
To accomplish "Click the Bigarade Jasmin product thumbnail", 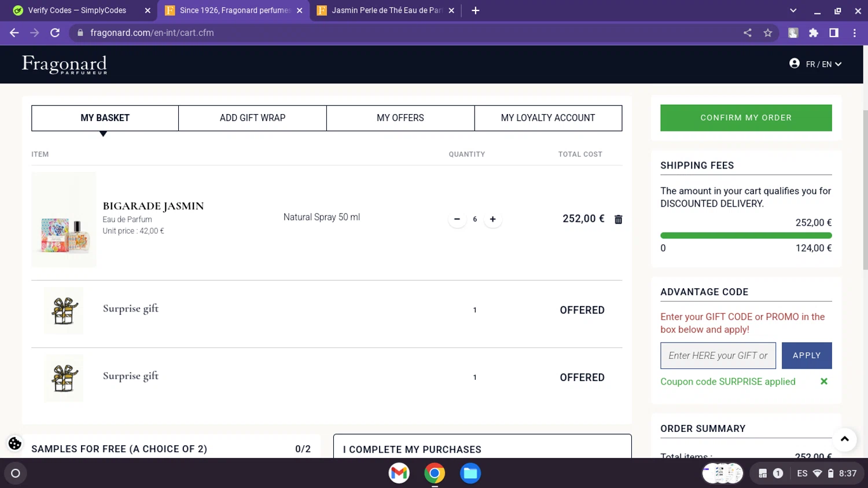I will coord(64,219).
